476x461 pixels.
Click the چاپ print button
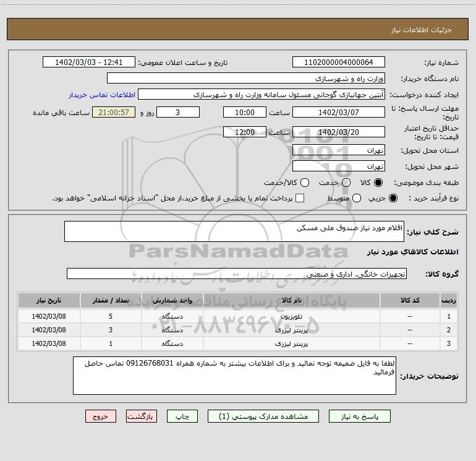(x=182, y=416)
